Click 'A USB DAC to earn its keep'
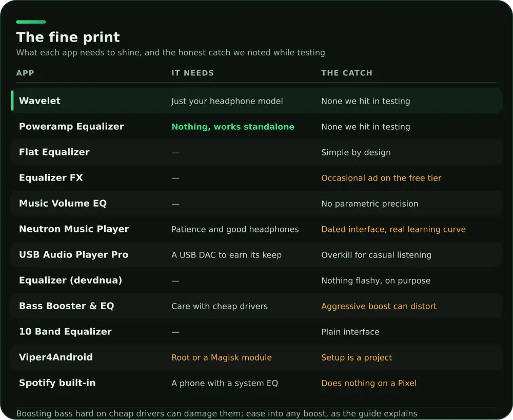The height and width of the screenshot is (420, 513). [x=226, y=255]
